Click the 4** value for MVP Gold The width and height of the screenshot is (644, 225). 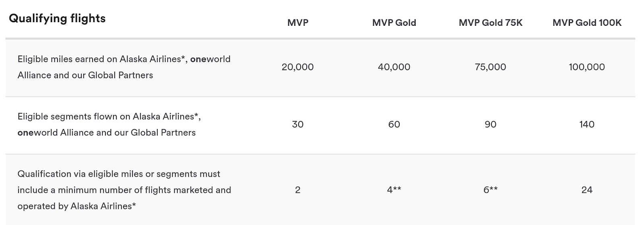point(394,190)
